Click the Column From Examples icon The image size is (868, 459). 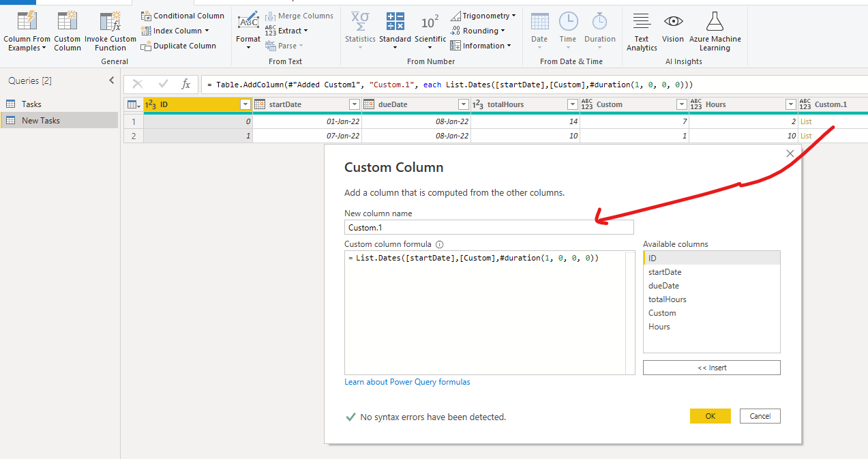tap(27, 21)
